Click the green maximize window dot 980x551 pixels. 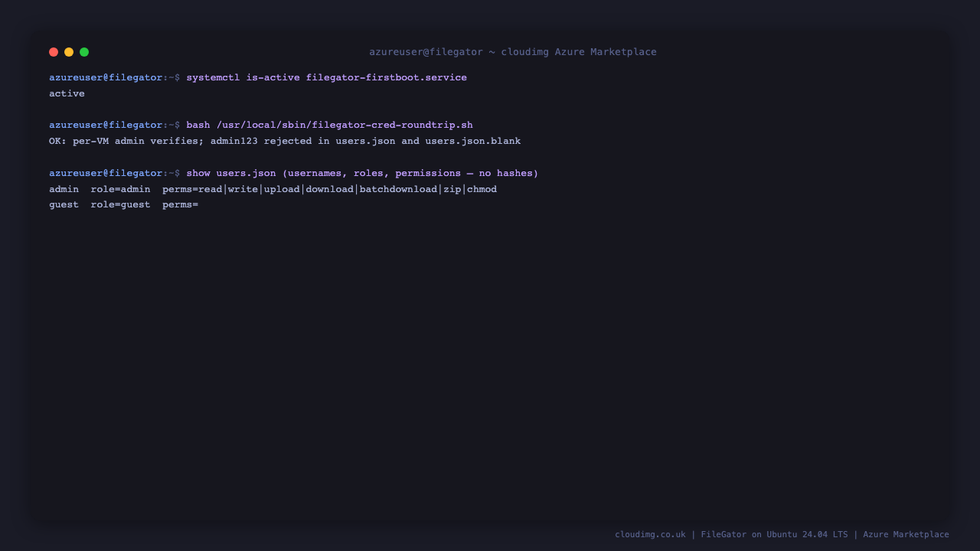point(84,52)
